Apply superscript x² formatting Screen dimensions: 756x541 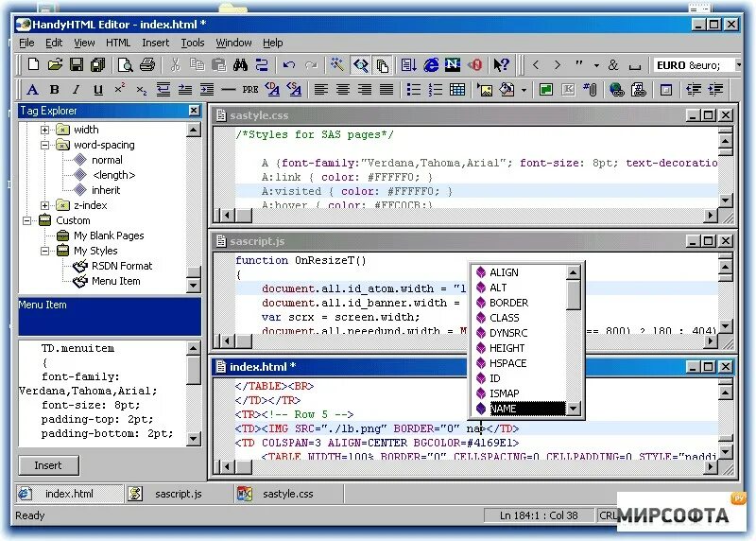click(120, 89)
